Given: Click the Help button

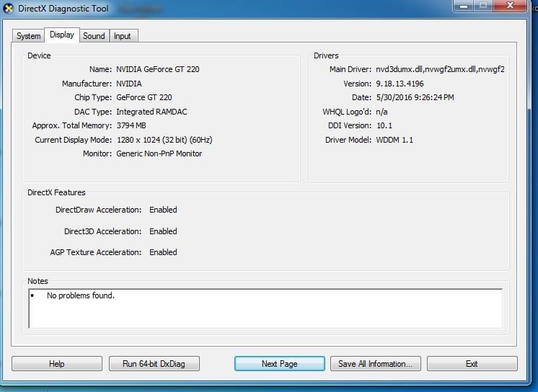Looking at the screenshot, I should tap(57, 363).
